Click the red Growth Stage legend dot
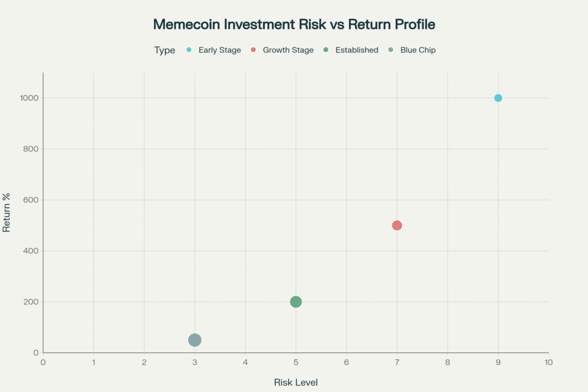Viewport: 588px width, 392px height. pos(253,50)
